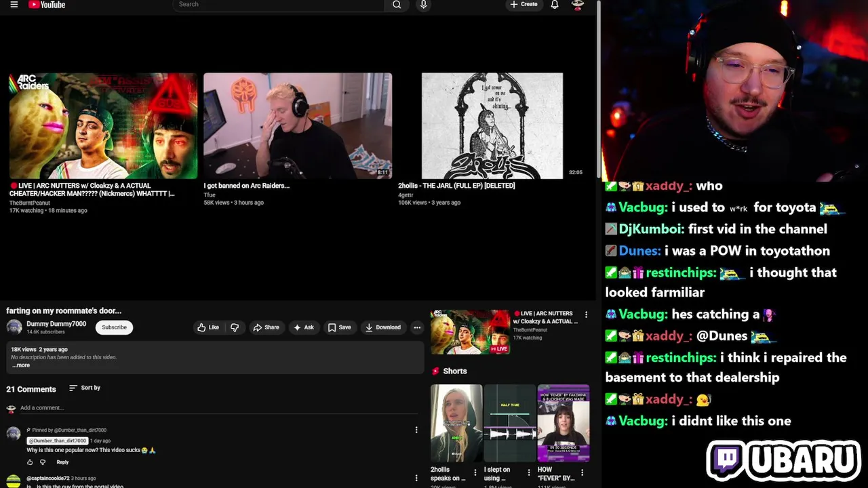
Task: Open 'I slept on using' Short thumbnail
Action: (510, 423)
